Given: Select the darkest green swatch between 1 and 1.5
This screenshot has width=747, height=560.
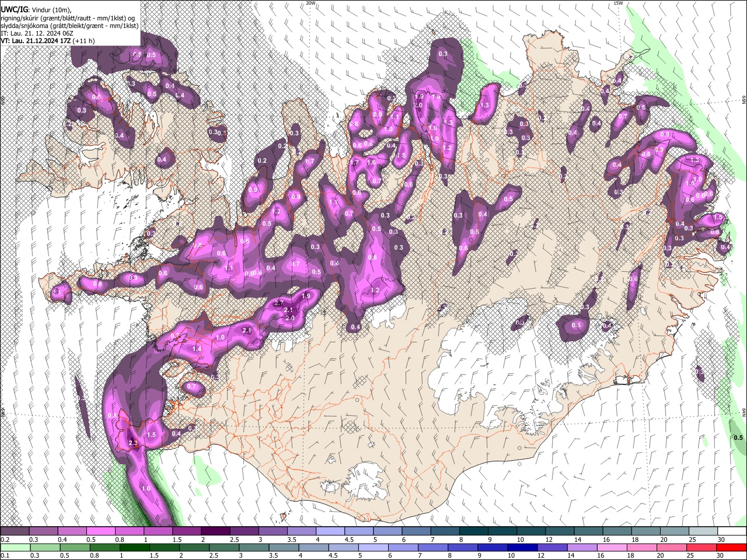Looking at the screenshot, I should pyautogui.click(x=135, y=547).
